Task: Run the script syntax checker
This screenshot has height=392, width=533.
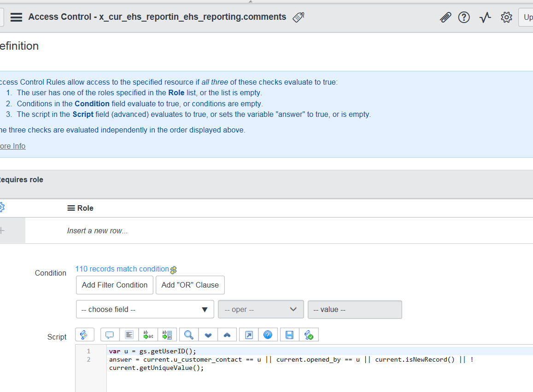Action: coord(309,334)
